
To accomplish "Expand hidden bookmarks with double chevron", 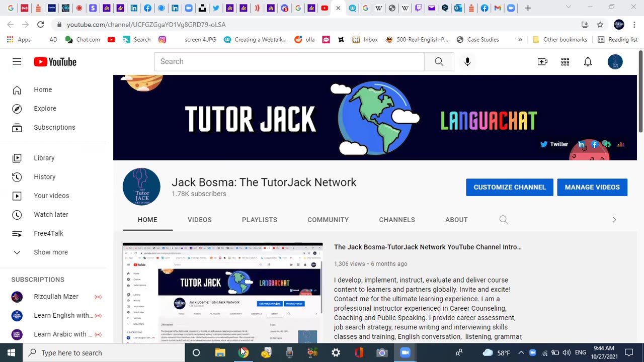I will coord(520,39).
